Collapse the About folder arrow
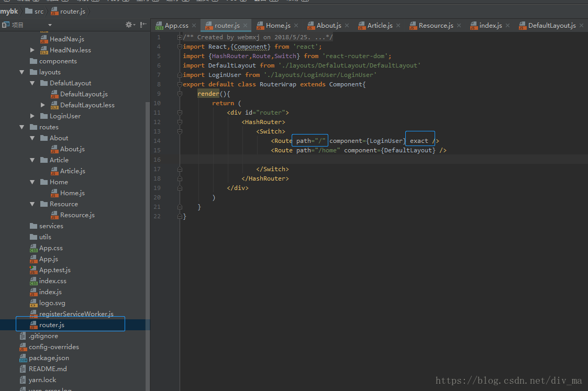The image size is (588, 391). point(32,138)
